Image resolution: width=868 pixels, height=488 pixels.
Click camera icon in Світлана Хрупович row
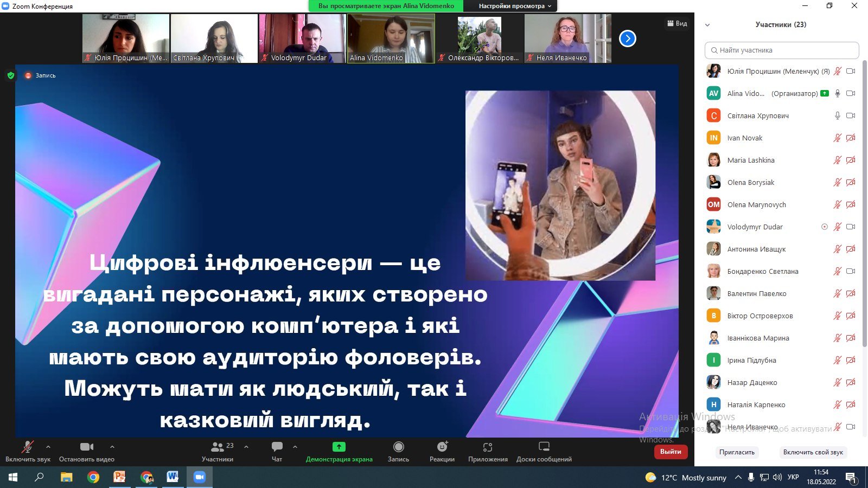click(851, 115)
